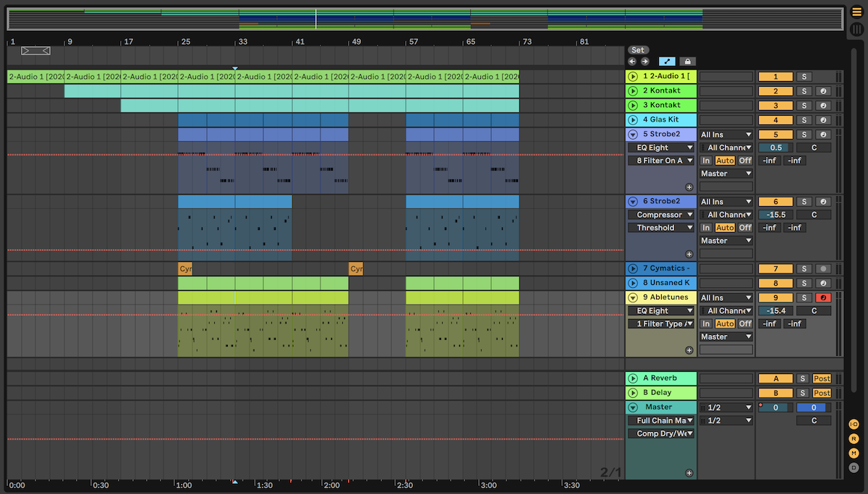Click the lock envelopes icon

click(x=686, y=62)
